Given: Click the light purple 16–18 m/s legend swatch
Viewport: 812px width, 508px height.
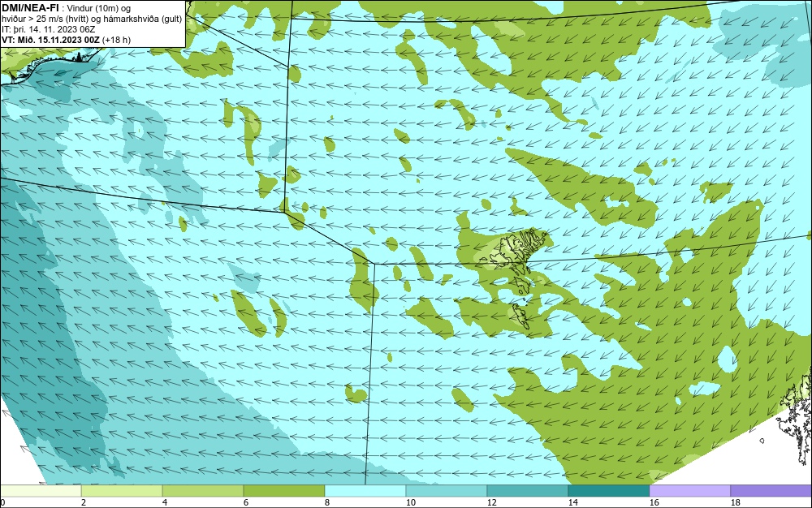Looking at the screenshot, I should 689,491.
